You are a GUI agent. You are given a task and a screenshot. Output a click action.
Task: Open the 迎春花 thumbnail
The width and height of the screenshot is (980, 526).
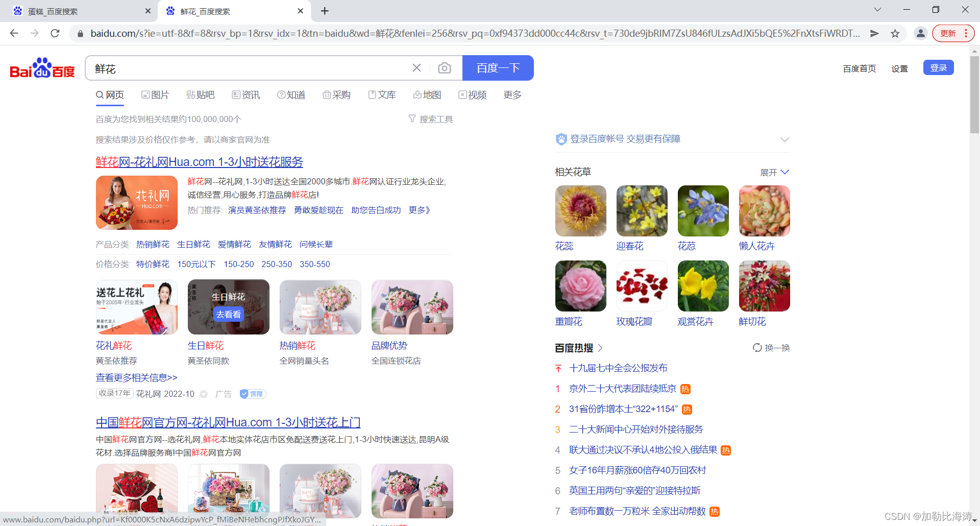[642, 211]
